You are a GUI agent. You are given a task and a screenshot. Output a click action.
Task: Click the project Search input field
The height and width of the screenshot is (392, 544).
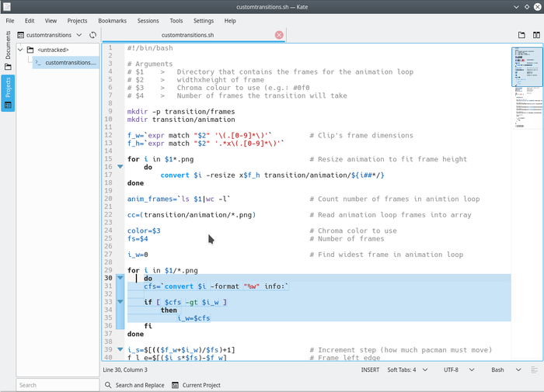click(x=58, y=385)
